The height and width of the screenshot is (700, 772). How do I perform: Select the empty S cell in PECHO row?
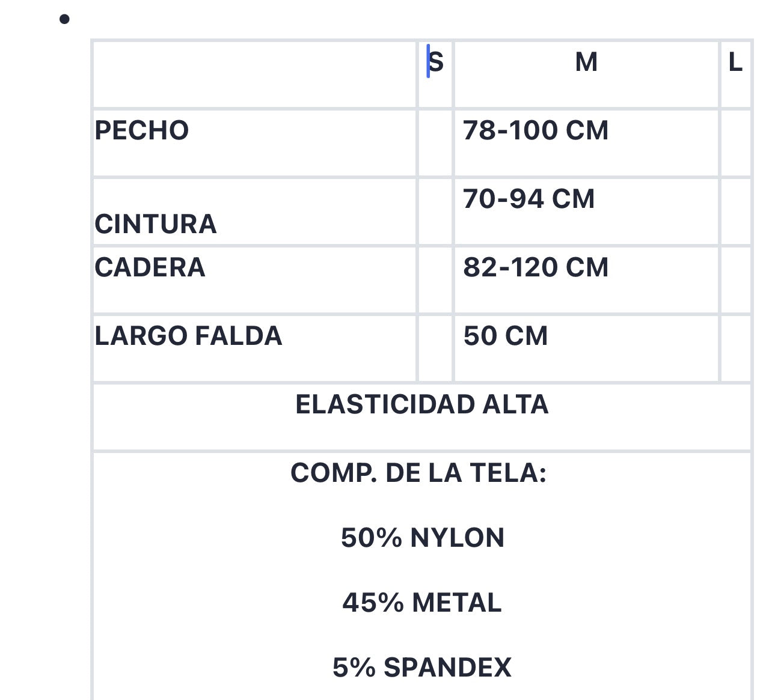click(x=435, y=143)
